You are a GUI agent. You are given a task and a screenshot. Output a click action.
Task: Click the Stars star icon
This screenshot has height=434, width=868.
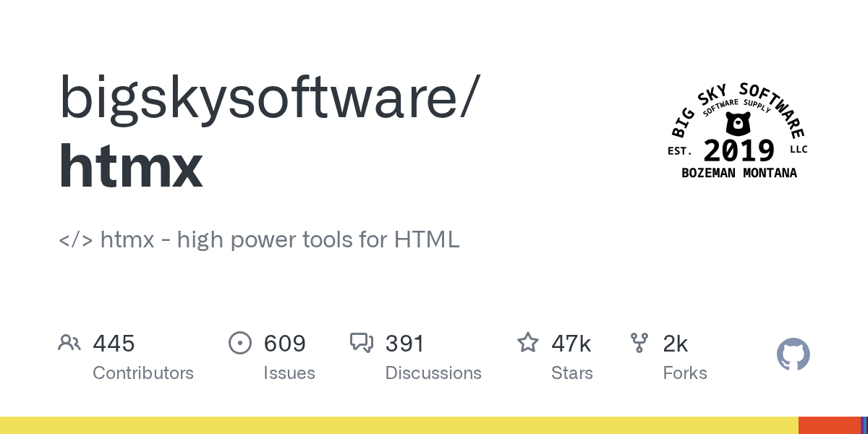coord(528,342)
